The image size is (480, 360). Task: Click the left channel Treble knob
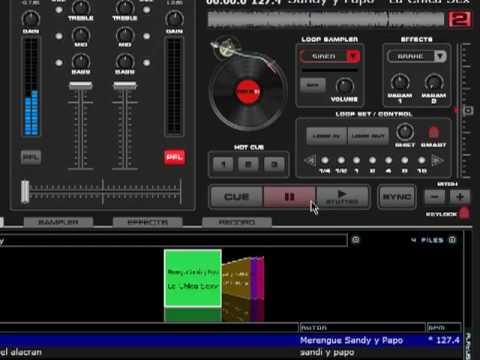[x=81, y=7]
